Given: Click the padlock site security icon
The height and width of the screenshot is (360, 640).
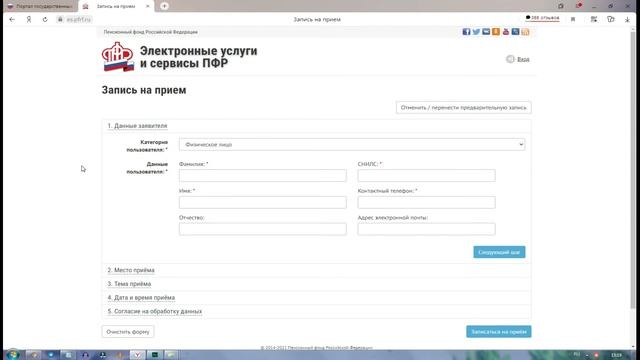Looking at the screenshot, I should pyautogui.click(x=60, y=19).
